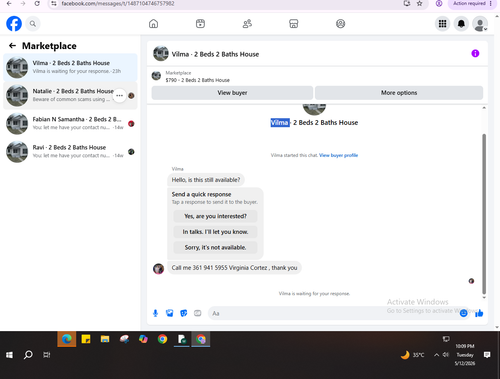Click the address bar URL
Screen dimensions: 500x379
tap(118, 3)
